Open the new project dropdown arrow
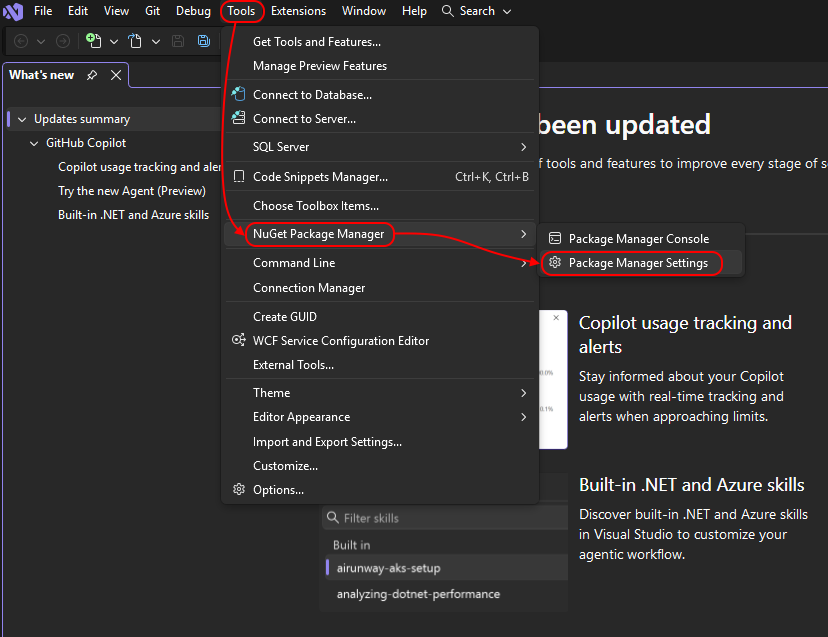 pyautogui.click(x=114, y=41)
